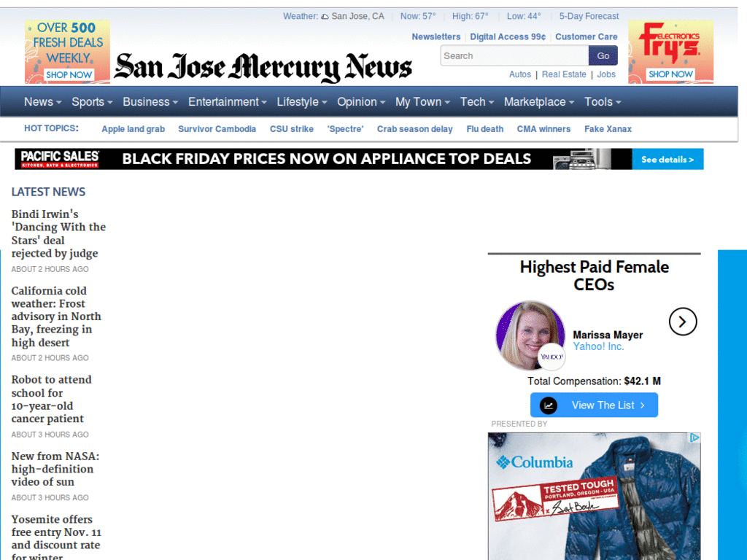The height and width of the screenshot is (560, 747).
Task: Click the LATEST NEWS heading
Action: (x=48, y=192)
